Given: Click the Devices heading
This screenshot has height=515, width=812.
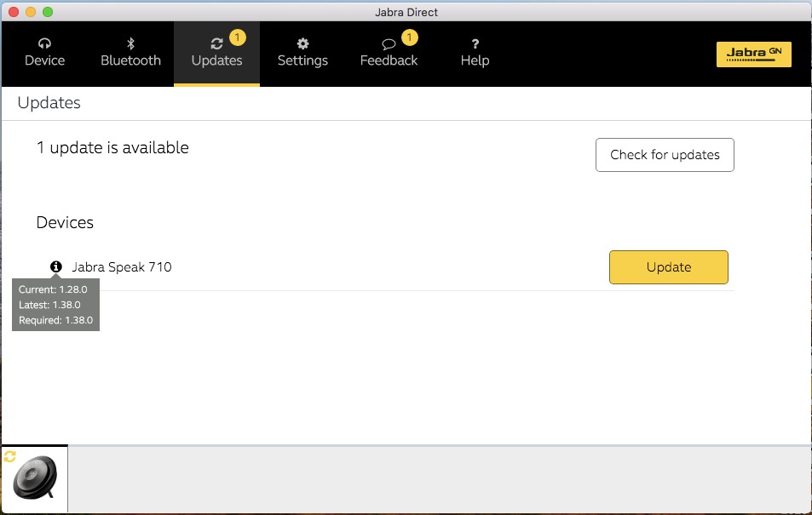Looking at the screenshot, I should tap(65, 222).
